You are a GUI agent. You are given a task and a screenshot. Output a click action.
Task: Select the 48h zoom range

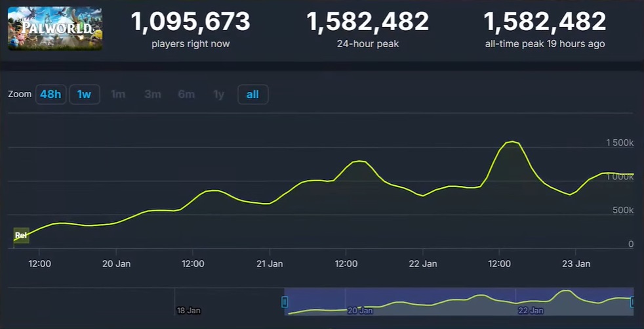coord(50,95)
